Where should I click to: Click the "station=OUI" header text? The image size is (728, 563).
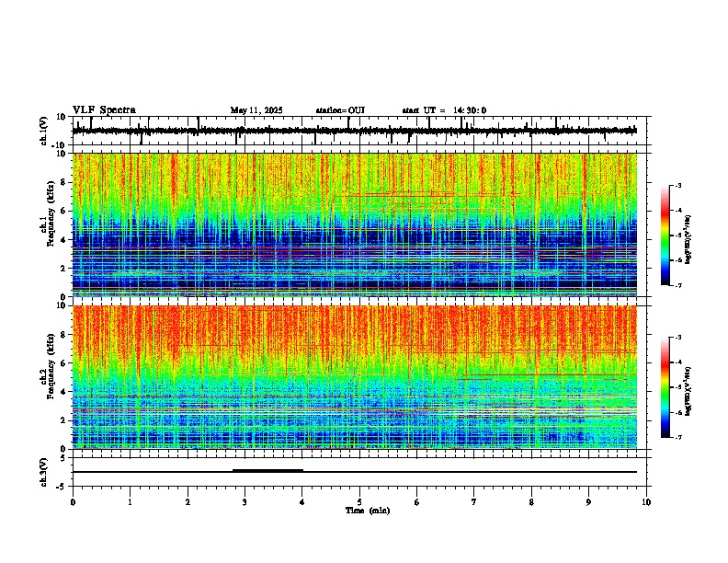pos(340,110)
